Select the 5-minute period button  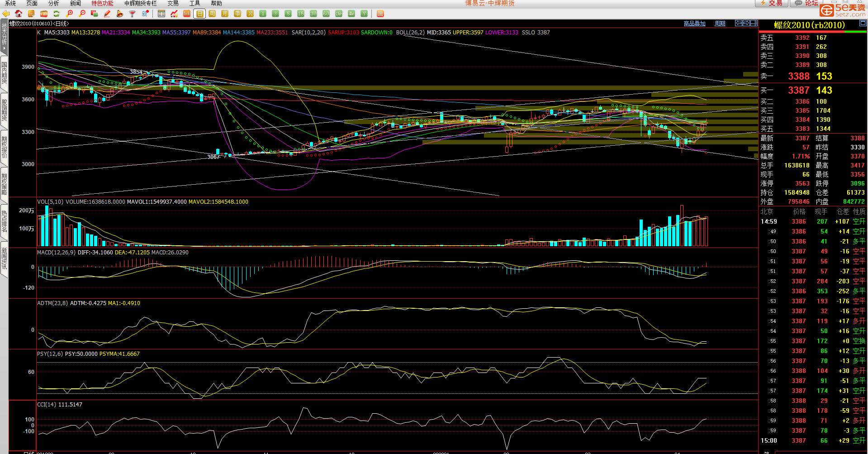pyautogui.click(x=288, y=14)
